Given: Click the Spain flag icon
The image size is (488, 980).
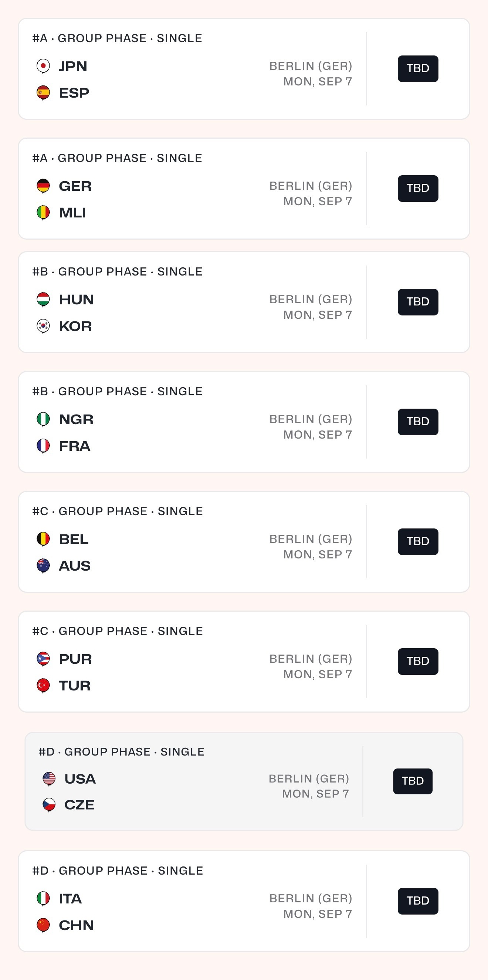Looking at the screenshot, I should coord(43,92).
